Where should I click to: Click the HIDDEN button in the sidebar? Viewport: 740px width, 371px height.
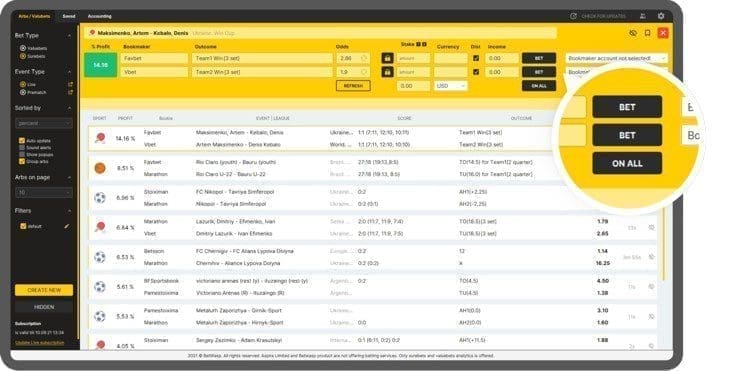44,307
